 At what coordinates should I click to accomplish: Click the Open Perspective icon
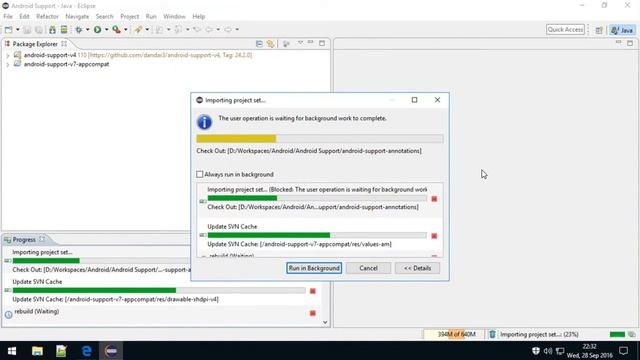(599, 30)
